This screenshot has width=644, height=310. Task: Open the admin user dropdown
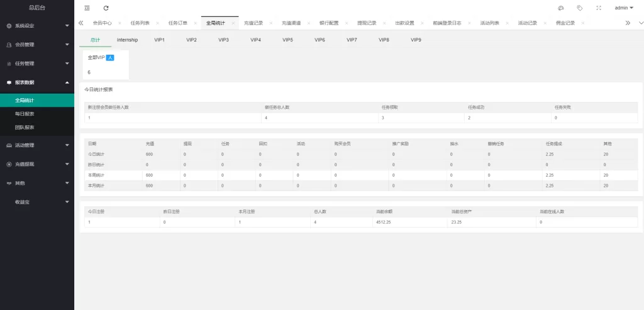[624, 8]
